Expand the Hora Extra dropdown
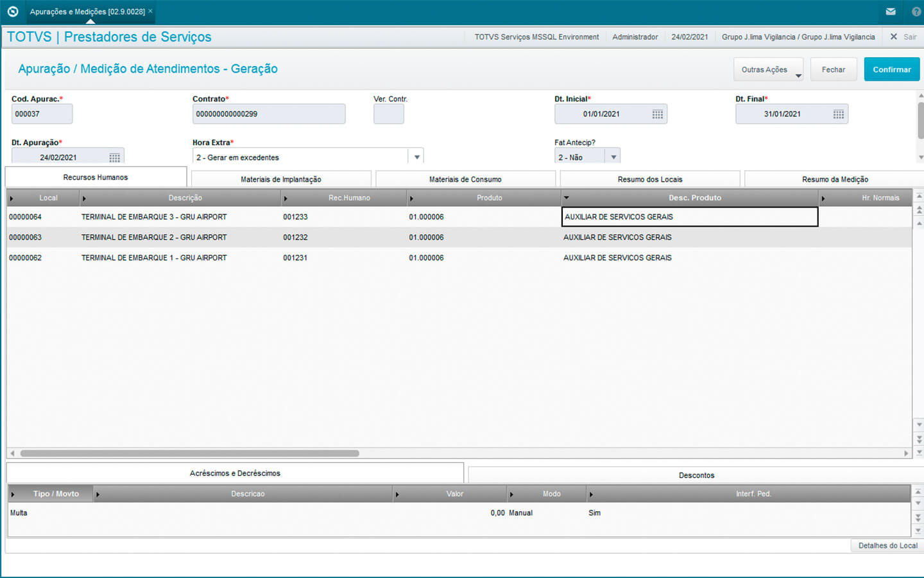Viewport: 924px width, 578px height. (416, 157)
